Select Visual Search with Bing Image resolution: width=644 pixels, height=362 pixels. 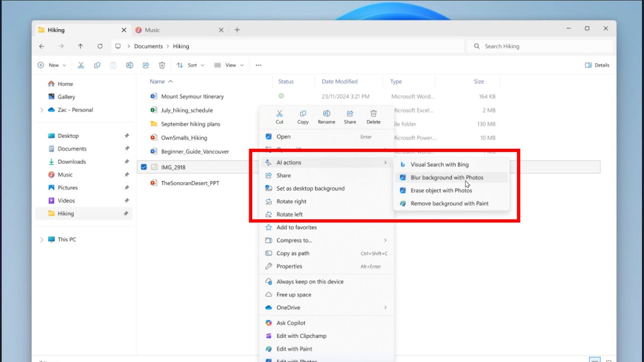pos(451,164)
